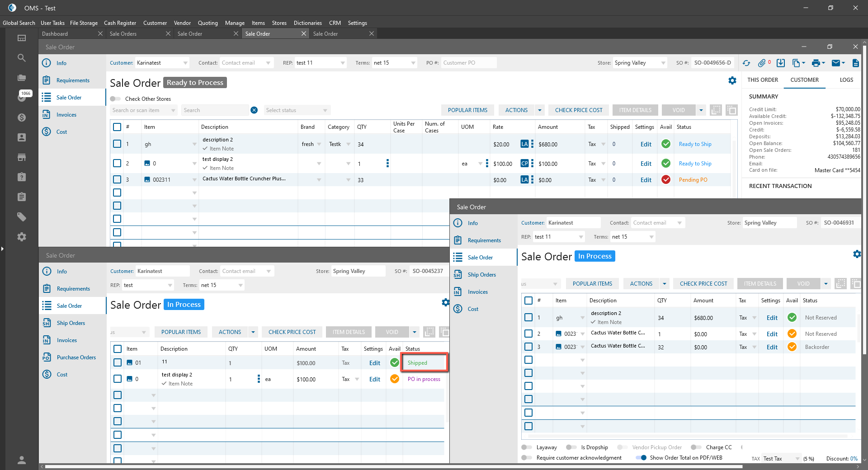
Task: Switch to the LOGS tab
Action: [846, 80]
